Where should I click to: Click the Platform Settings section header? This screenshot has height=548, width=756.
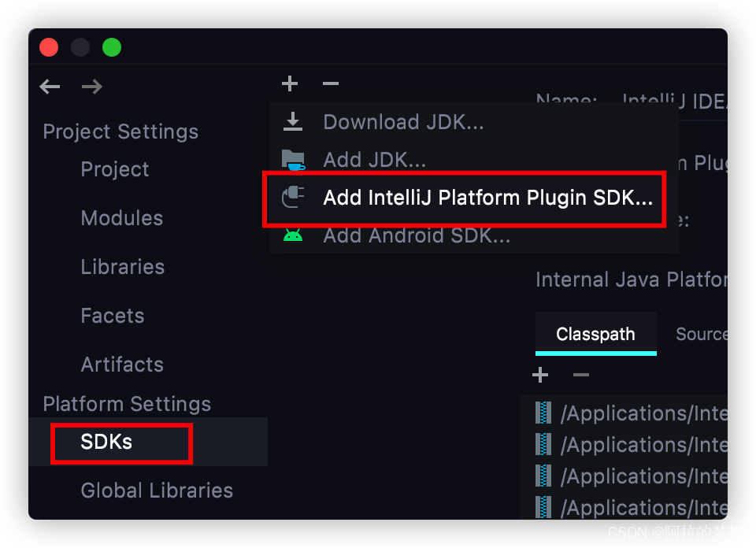click(x=127, y=404)
